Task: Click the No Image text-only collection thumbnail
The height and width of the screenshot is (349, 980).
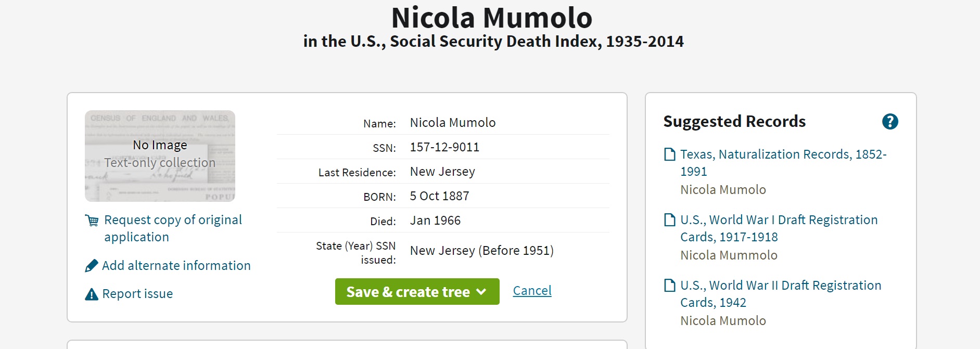Action: pyautogui.click(x=160, y=156)
